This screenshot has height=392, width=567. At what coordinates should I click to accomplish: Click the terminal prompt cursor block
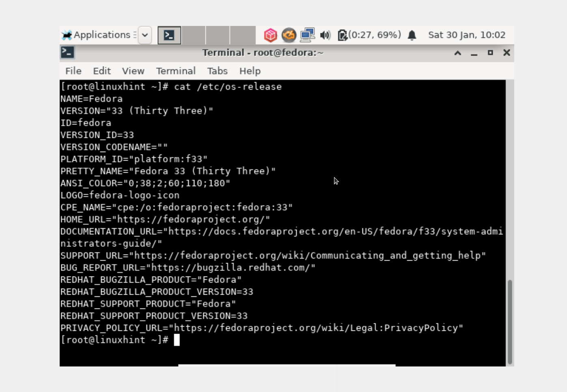pos(177,340)
